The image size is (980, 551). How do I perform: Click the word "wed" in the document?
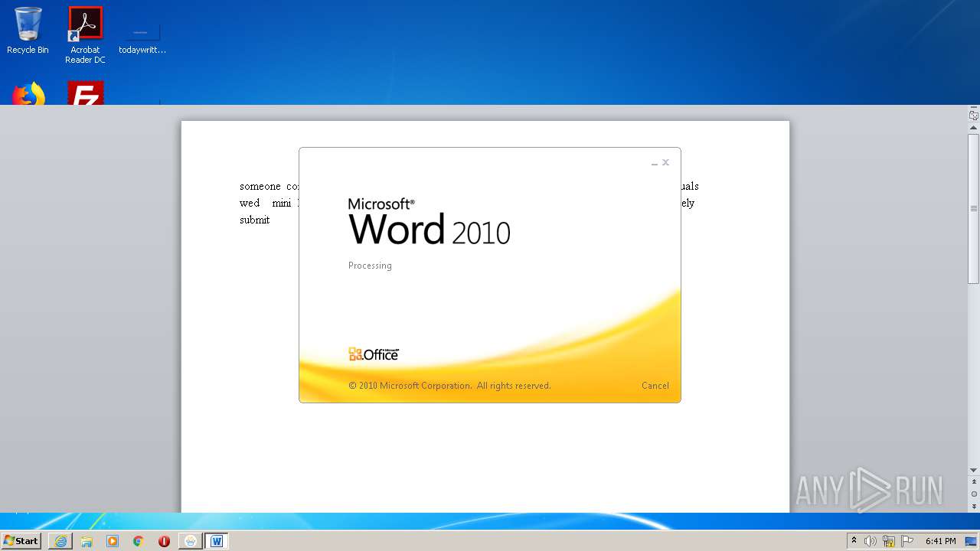[x=250, y=203]
